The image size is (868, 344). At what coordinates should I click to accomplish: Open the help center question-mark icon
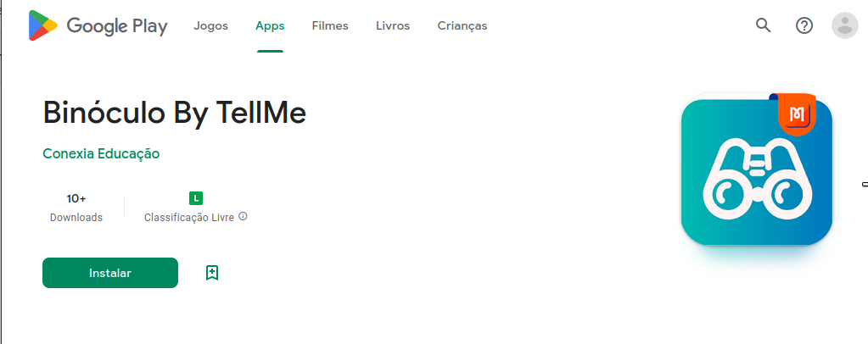tap(804, 25)
